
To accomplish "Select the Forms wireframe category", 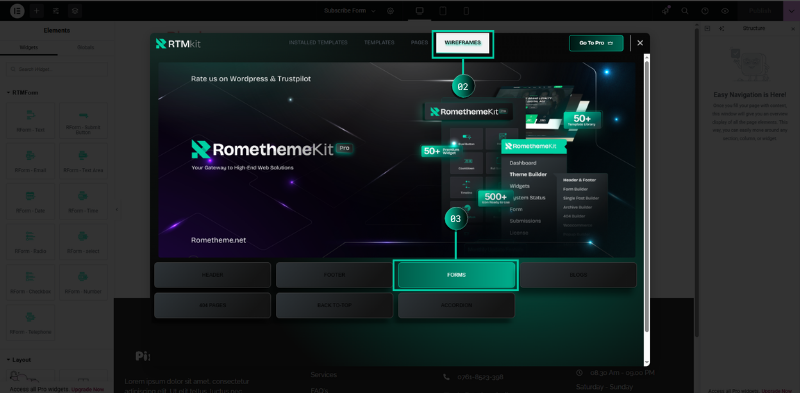I will (456, 275).
